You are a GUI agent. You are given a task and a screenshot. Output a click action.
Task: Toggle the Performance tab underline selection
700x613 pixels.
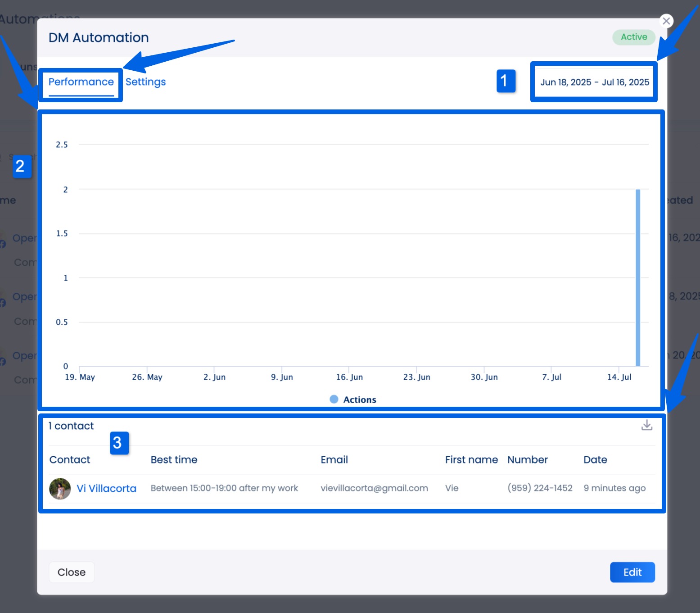tap(81, 82)
